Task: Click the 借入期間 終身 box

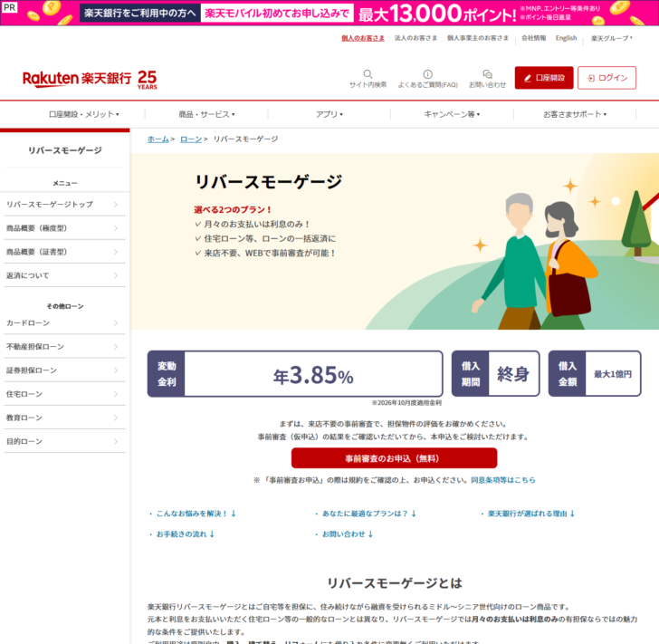Action: point(495,374)
